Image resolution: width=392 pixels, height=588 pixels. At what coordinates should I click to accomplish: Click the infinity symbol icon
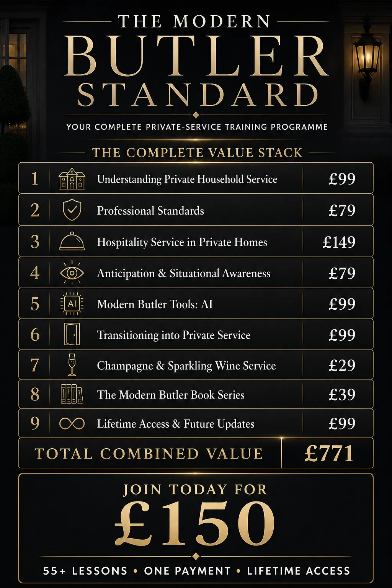[72, 424]
